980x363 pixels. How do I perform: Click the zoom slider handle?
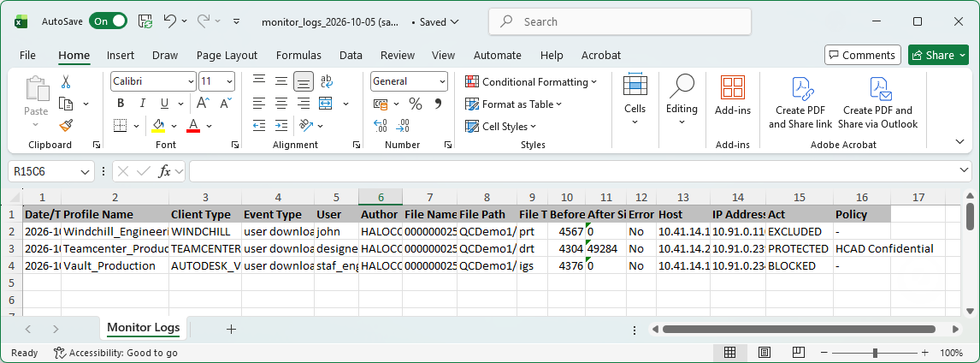[x=875, y=353]
